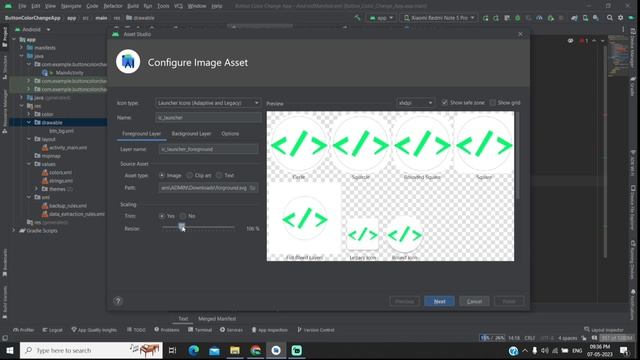Expand Gradle Scripts node
The image size is (640, 360).
[x=14, y=231]
